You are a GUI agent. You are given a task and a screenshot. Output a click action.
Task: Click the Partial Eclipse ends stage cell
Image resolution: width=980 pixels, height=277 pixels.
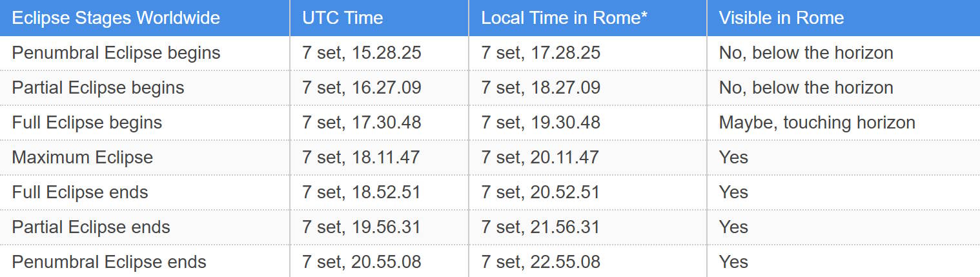[91, 227]
